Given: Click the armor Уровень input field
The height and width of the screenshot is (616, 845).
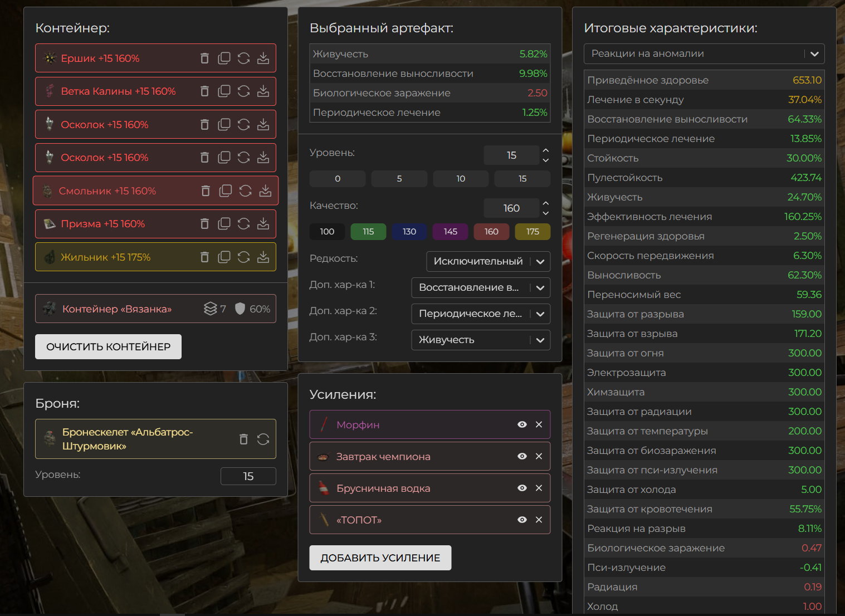Looking at the screenshot, I should click(248, 476).
